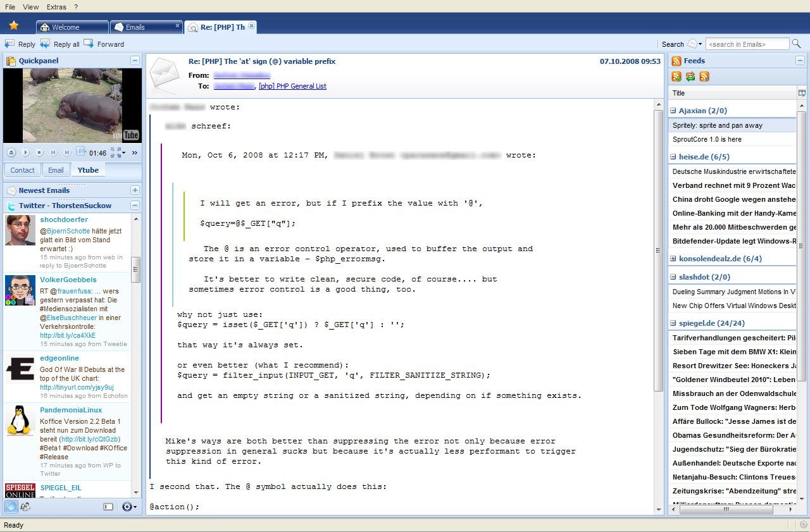Collapse the spiegel.de feed group
Screen dimensions: 810x532
coord(672,323)
